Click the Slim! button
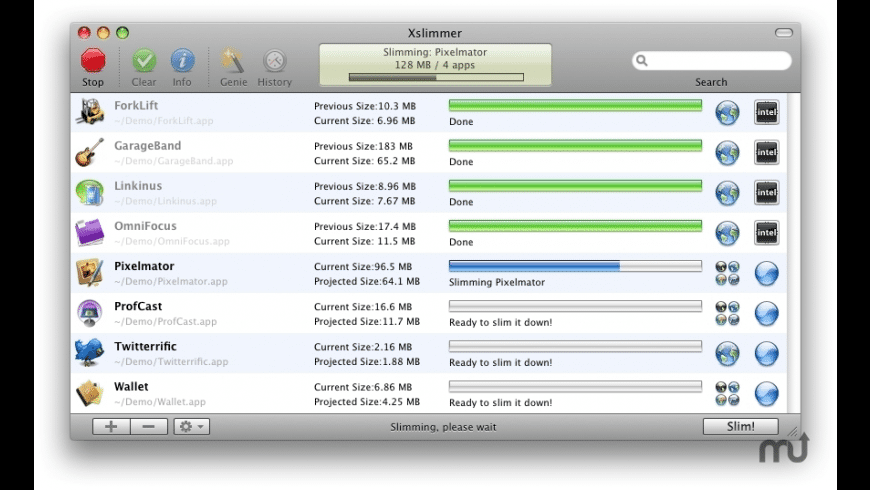This screenshot has width=870, height=490. click(740, 426)
